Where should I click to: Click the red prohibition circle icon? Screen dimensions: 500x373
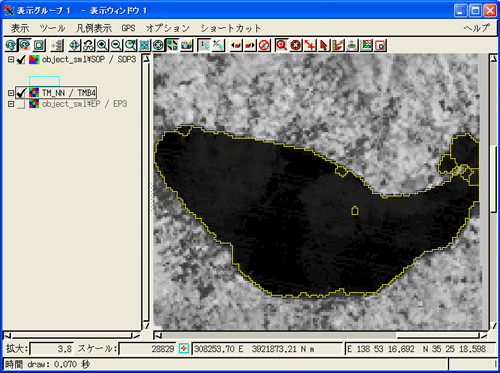pos(264,45)
